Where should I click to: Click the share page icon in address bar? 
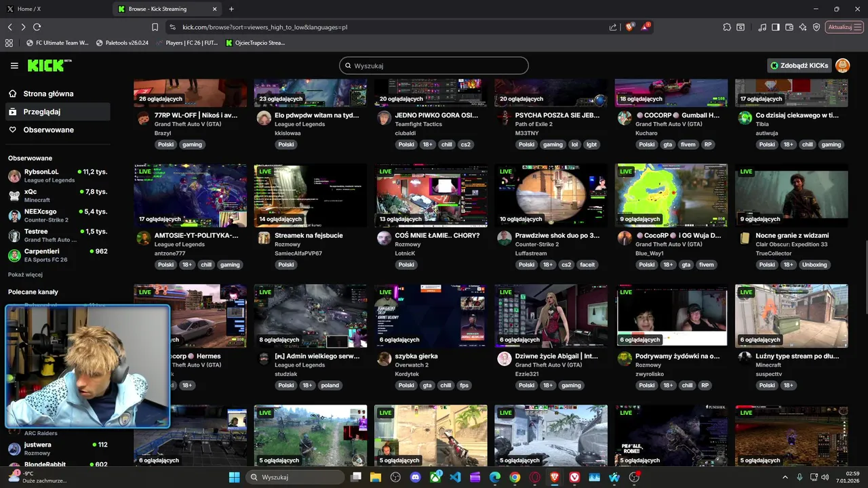click(x=613, y=27)
